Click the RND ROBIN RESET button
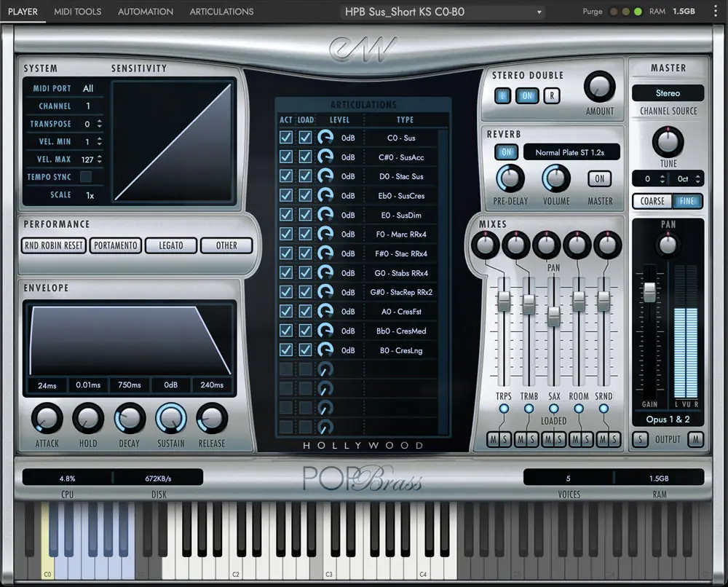The width and height of the screenshot is (728, 587). (x=54, y=245)
